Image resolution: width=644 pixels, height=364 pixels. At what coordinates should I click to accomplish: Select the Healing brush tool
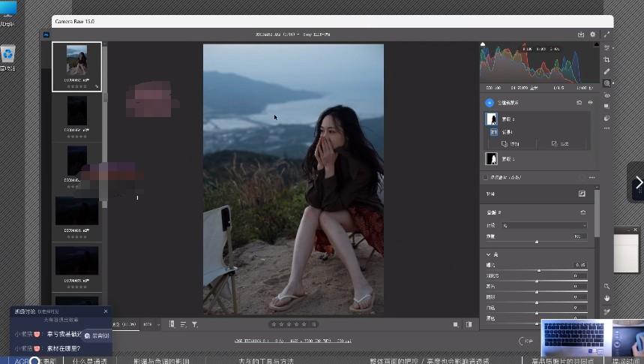[607, 71]
